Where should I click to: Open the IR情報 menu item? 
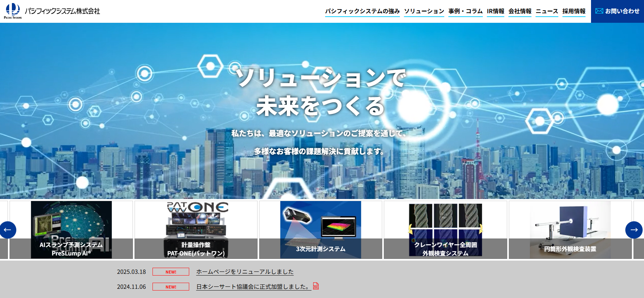[496, 11]
